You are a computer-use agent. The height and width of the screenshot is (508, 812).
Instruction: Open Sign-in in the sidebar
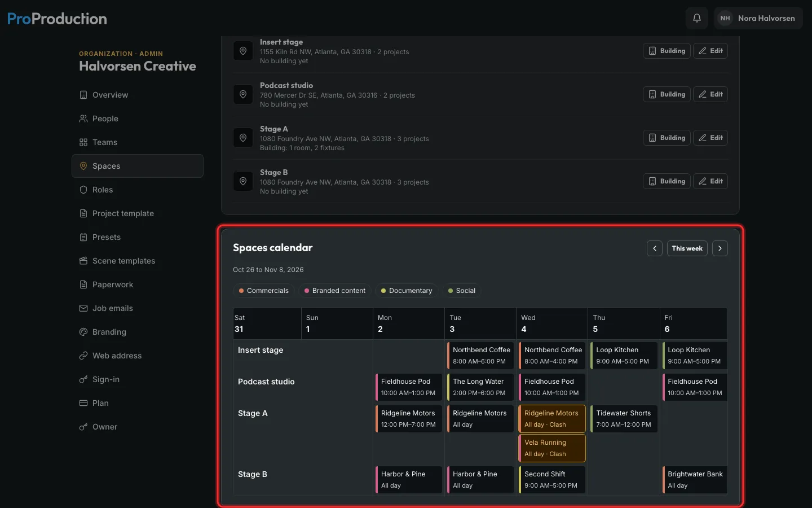(138, 379)
